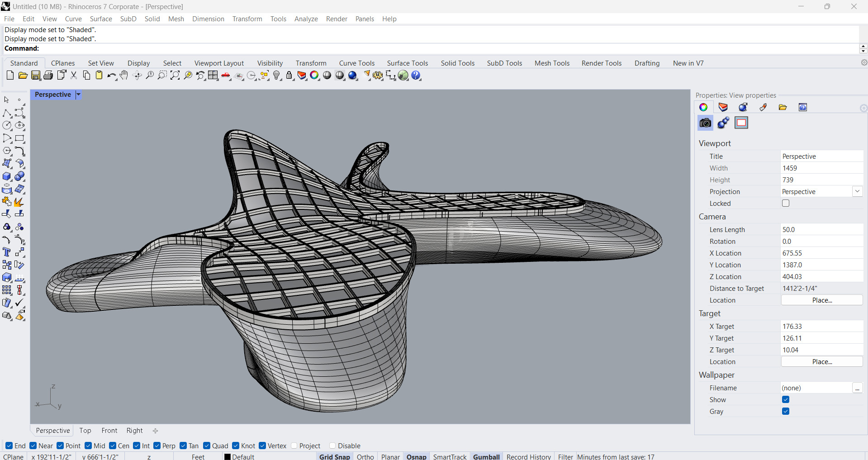
Task: Select the Text object tool in sidebar
Action: click(x=7, y=252)
